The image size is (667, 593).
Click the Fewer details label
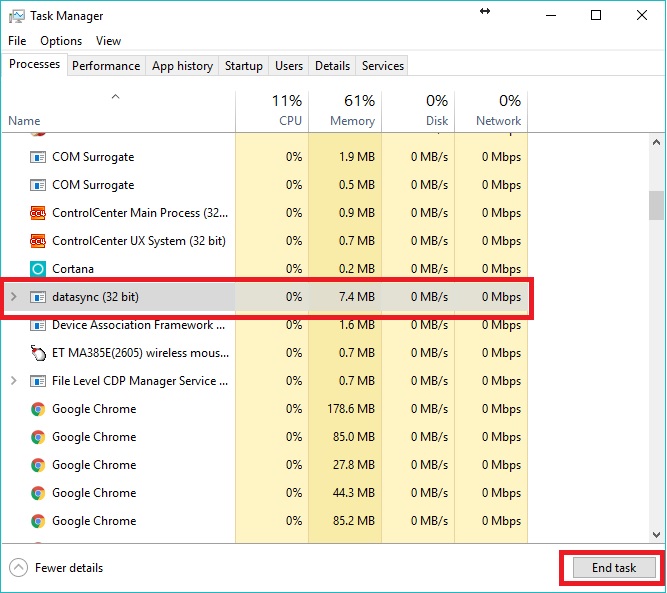(69, 568)
